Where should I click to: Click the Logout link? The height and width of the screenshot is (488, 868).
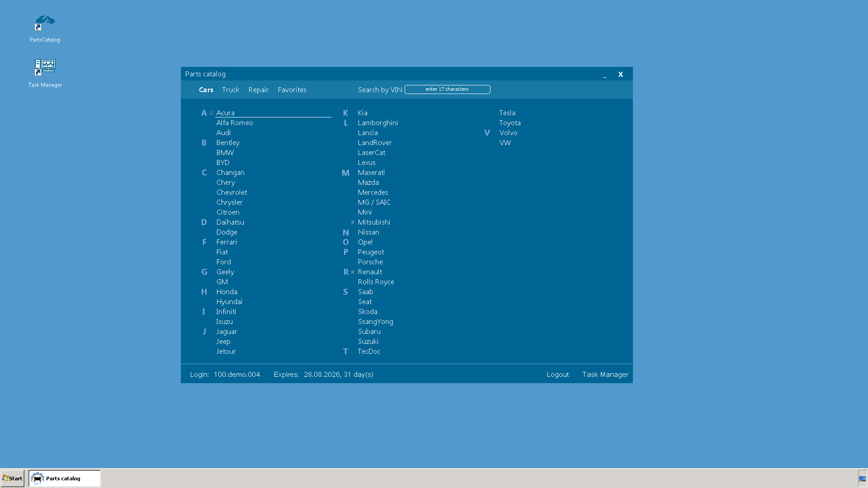pos(558,375)
